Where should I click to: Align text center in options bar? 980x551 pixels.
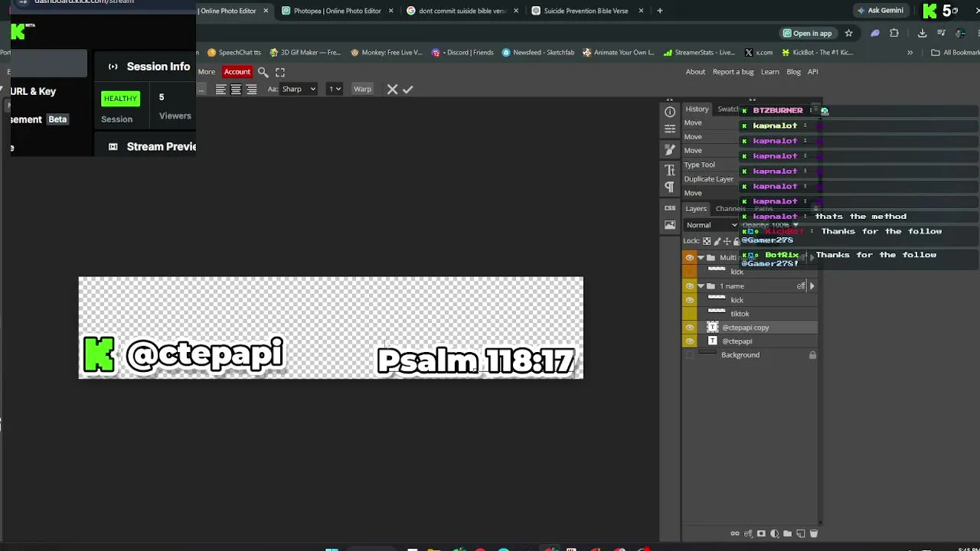[x=236, y=90]
